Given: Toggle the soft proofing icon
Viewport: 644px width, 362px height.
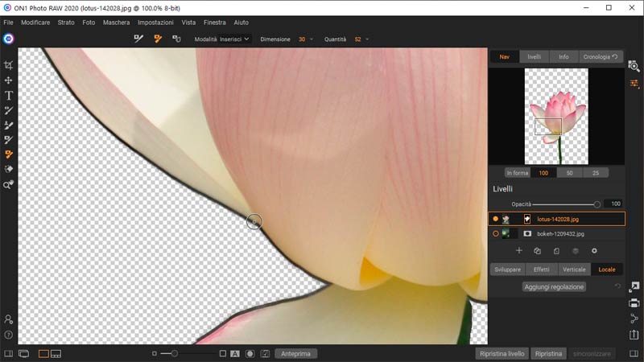Looking at the screenshot, I should [x=266, y=353].
